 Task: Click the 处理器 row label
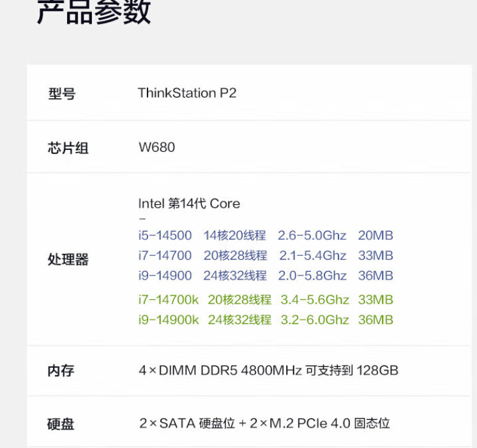68,260
